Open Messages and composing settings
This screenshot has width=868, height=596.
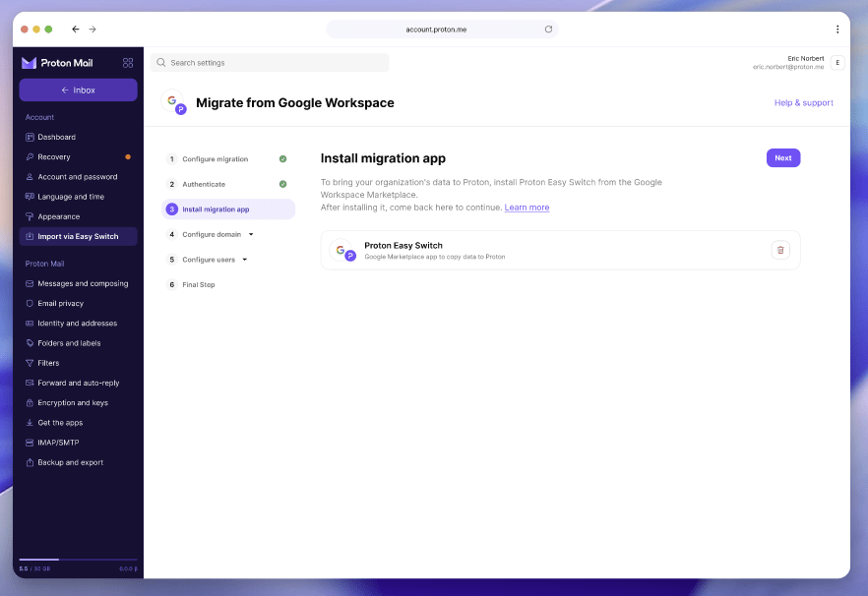pyautogui.click(x=78, y=284)
